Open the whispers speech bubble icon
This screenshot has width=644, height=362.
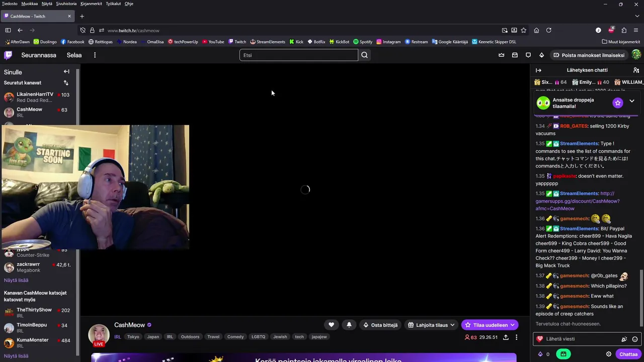[x=528, y=55]
